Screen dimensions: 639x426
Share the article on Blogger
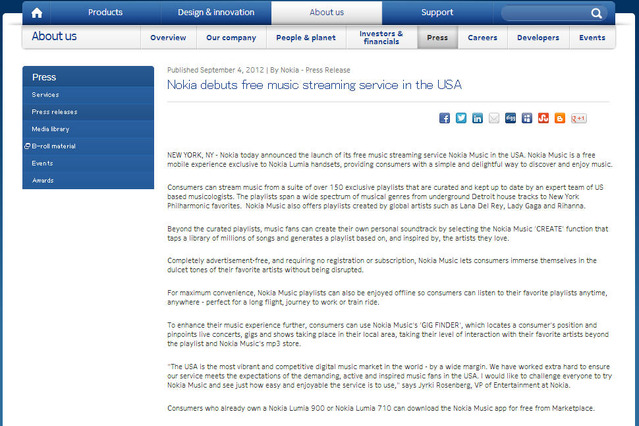click(x=560, y=118)
